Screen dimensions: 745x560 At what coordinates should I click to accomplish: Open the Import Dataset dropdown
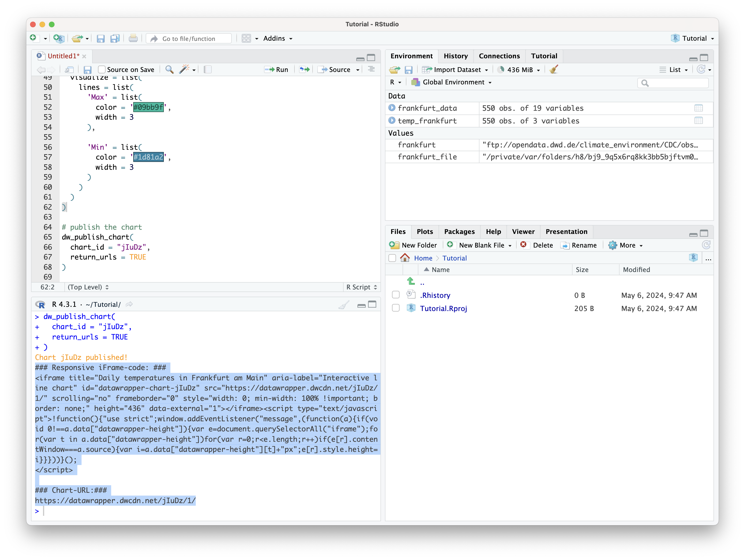click(455, 70)
